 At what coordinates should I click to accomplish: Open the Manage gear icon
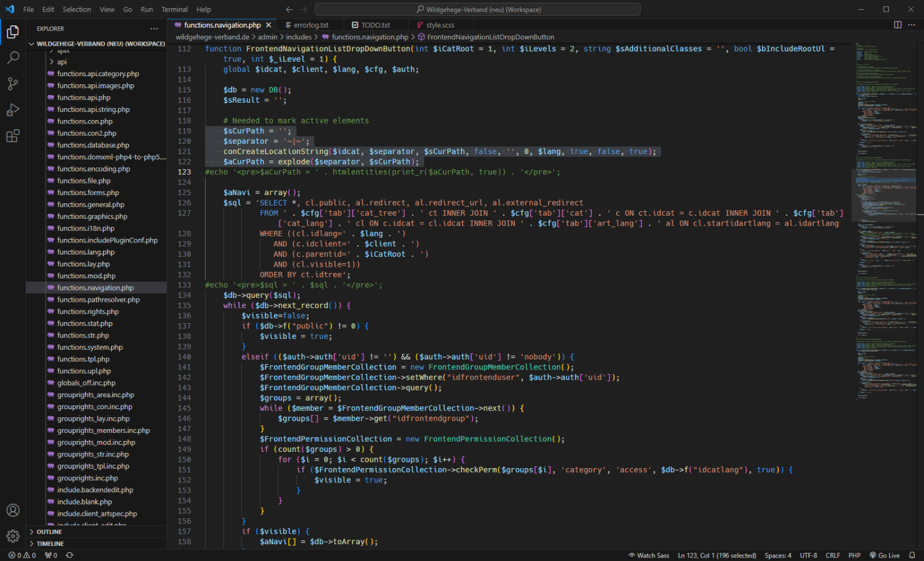pyautogui.click(x=13, y=536)
